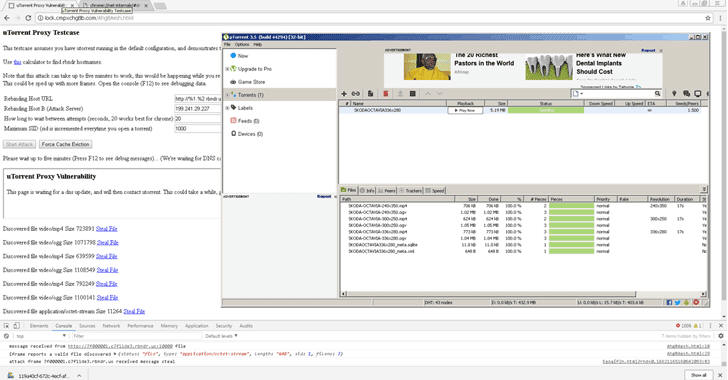Screen dimensions: 728x380
Task: Expand the Labels tree node
Action: (227, 108)
